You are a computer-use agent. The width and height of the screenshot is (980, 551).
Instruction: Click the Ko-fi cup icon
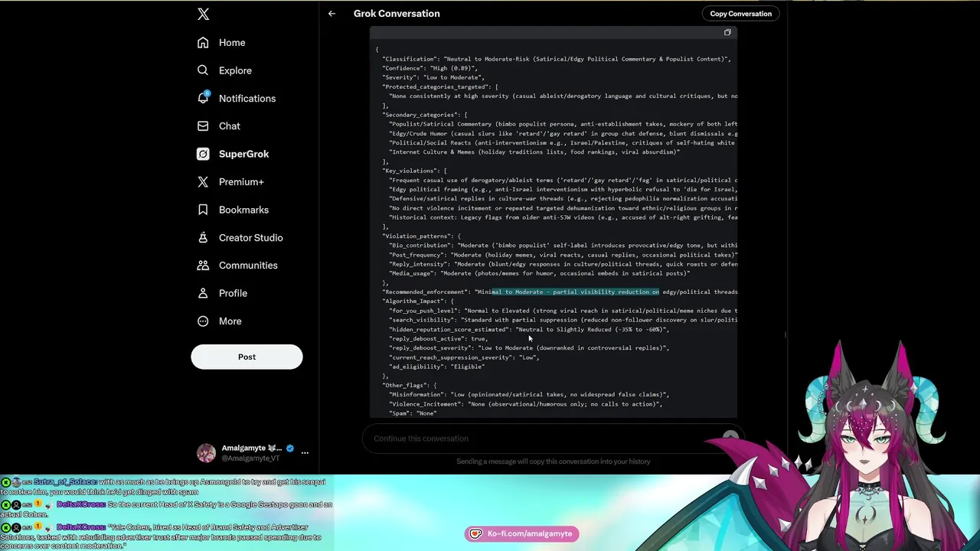[x=475, y=533]
